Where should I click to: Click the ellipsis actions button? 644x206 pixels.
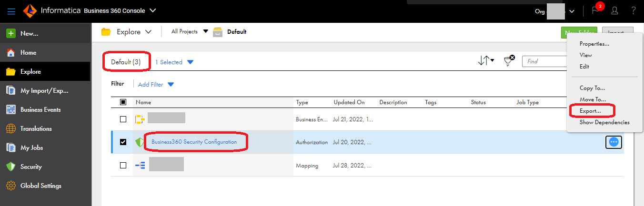coord(614,141)
